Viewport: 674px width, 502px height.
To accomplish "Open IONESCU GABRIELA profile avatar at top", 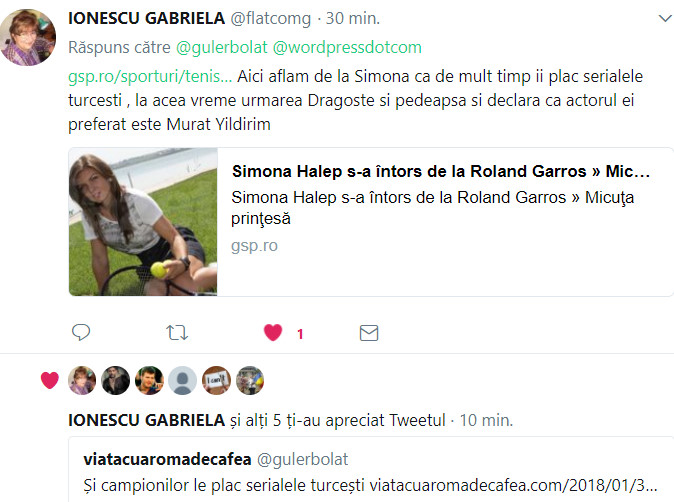I will (x=28, y=37).
